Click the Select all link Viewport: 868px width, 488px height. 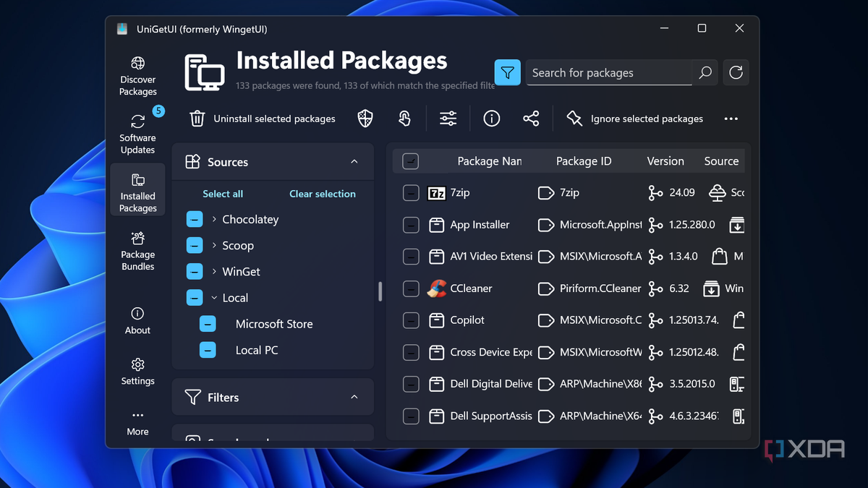223,194
